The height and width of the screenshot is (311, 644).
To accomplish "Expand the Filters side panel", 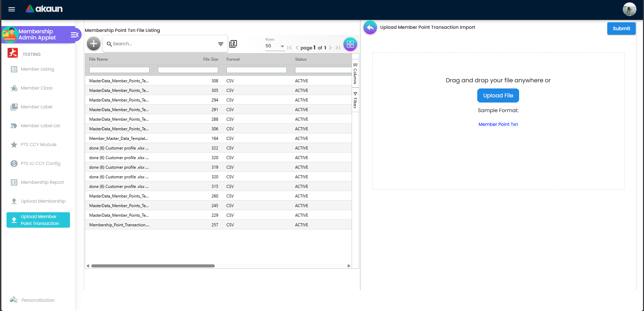I will [x=355, y=100].
